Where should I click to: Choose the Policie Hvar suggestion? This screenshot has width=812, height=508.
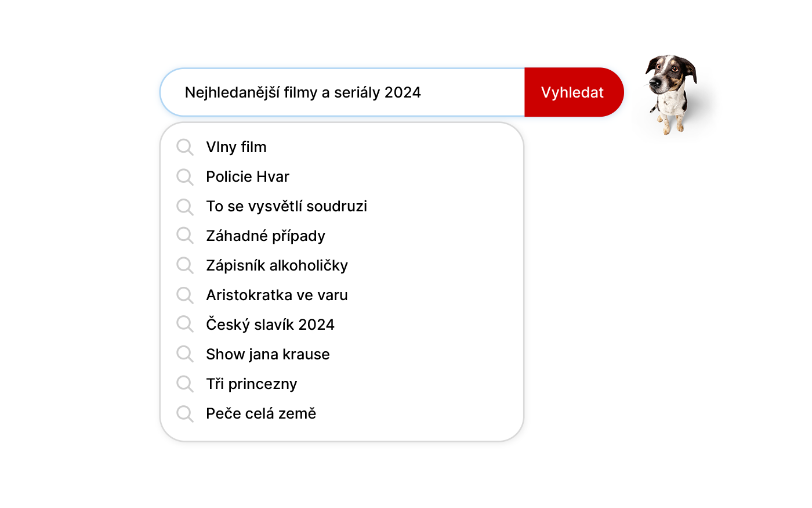248,177
